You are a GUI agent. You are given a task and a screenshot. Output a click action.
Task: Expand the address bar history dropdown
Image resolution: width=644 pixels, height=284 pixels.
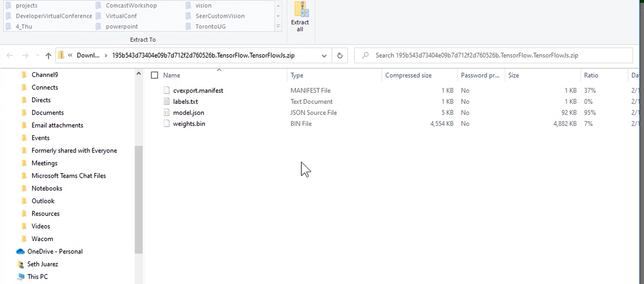tap(324, 55)
